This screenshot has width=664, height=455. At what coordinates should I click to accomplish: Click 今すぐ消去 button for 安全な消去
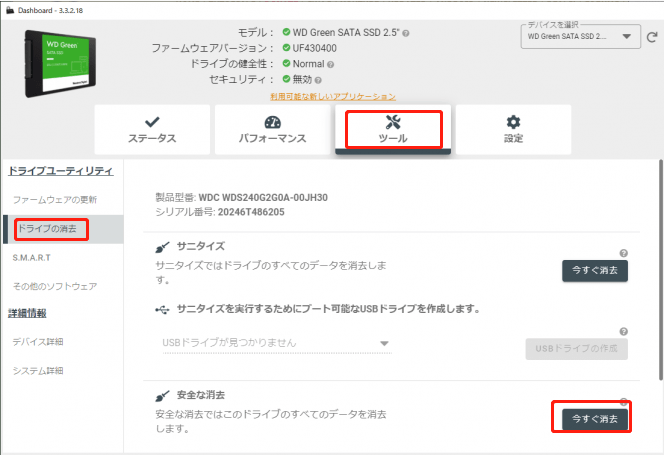coord(595,419)
